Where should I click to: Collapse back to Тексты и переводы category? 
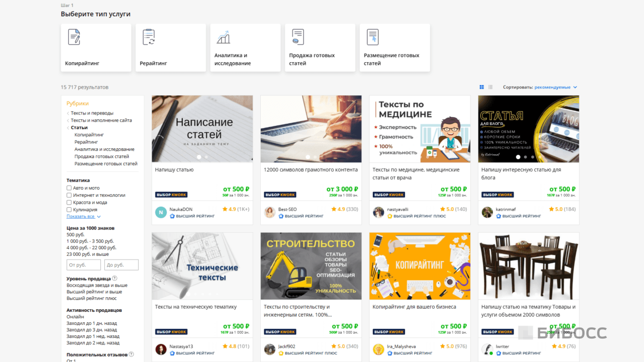(92, 113)
